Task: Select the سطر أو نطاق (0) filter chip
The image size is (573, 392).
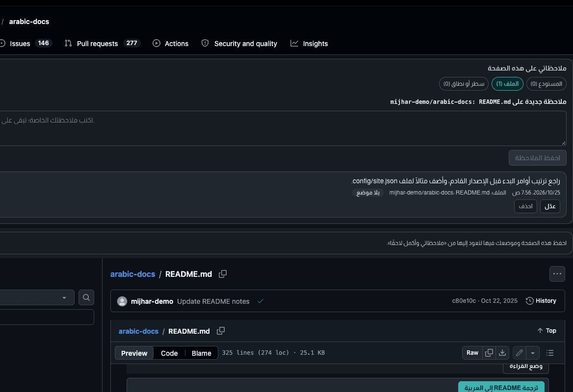Action: click(464, 84)
